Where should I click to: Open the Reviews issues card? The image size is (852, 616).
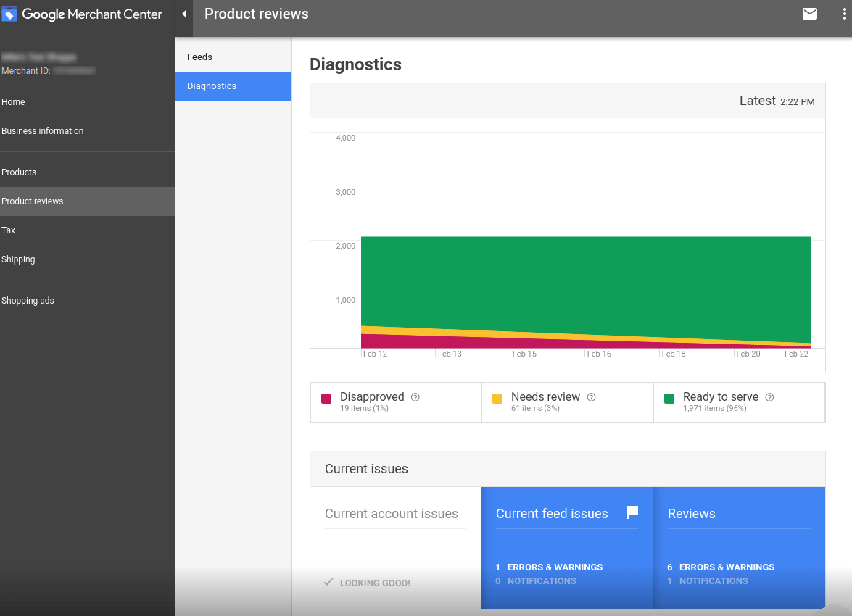(x=739, y=548)
